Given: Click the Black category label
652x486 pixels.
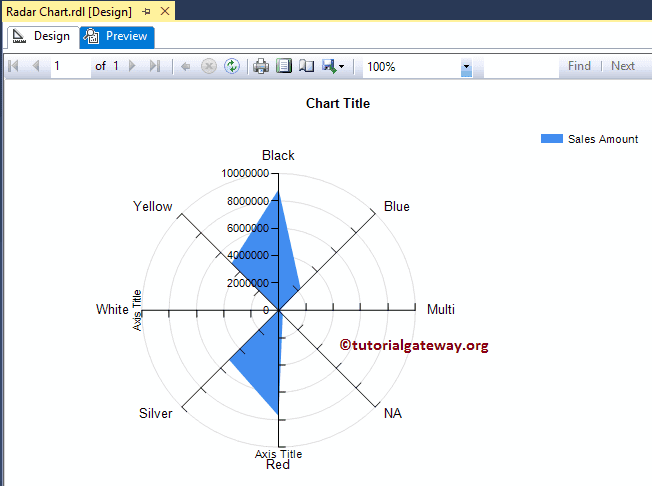Looking at the screenshot, I should [278, 155].
